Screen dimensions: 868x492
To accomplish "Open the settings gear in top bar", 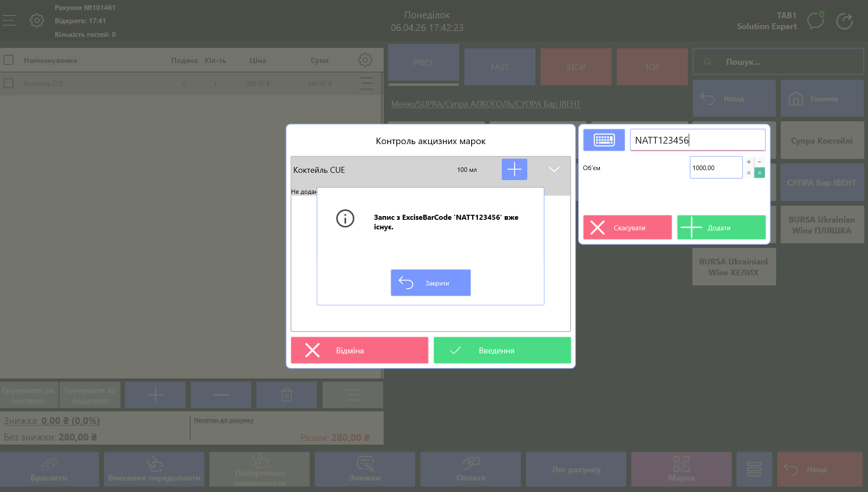I will point(36,21).
